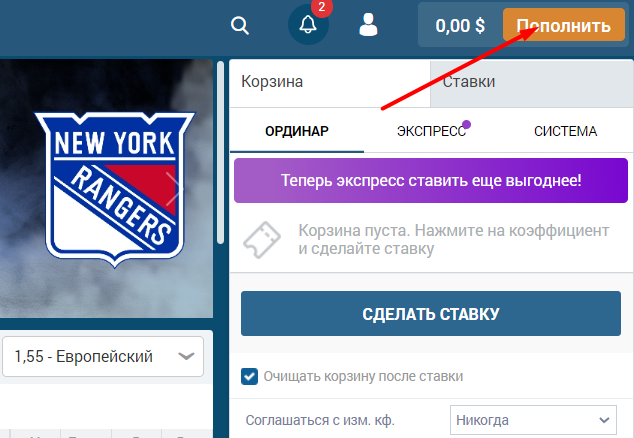Click the Корзина пуста message text

(x=454, y=239)
